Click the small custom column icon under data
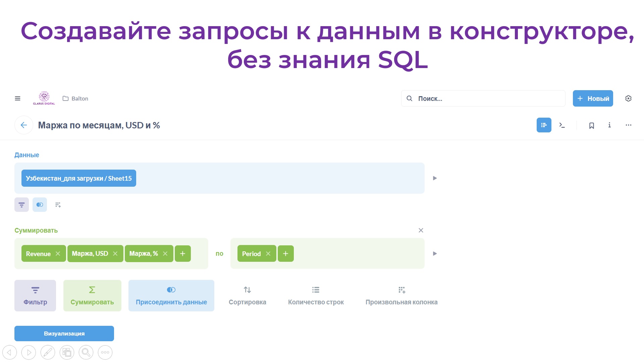 pyautogui.click(x=58, y=205)
